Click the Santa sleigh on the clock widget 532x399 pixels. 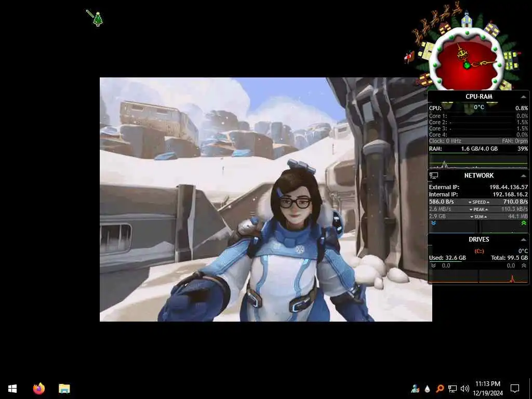409,57
